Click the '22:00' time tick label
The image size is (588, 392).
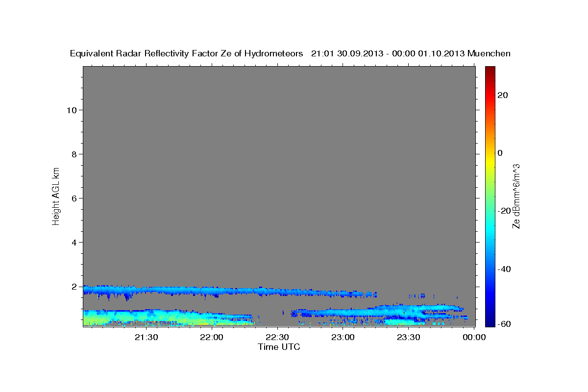click(212, 337)
